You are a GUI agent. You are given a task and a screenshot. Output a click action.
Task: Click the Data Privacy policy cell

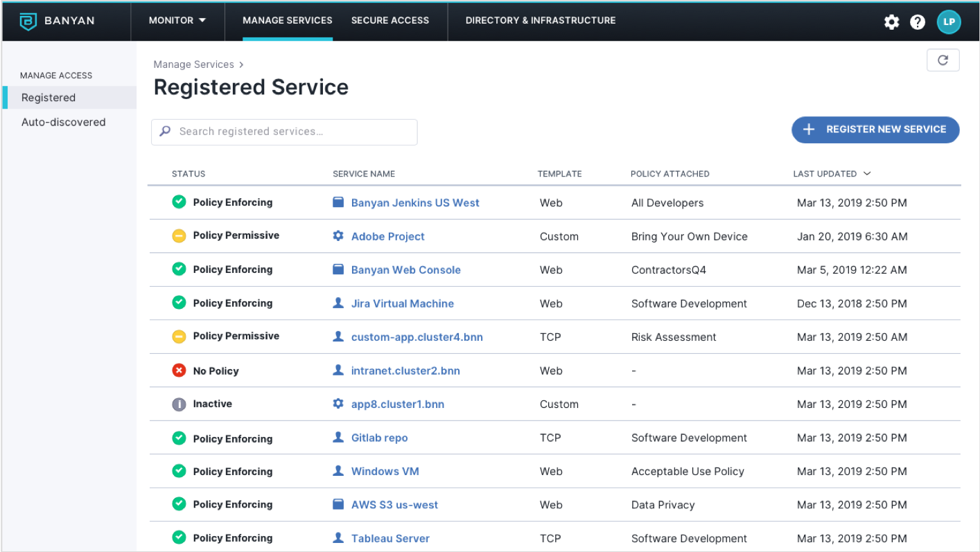tap(663, 505)
